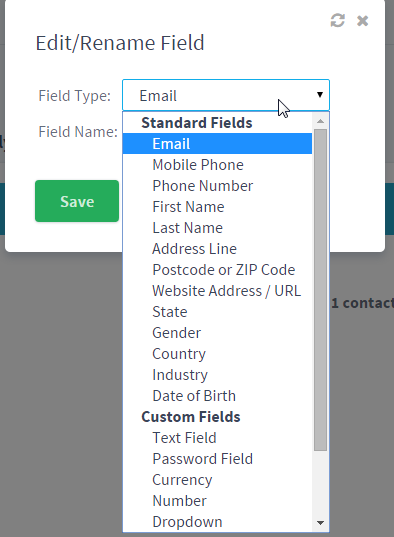Select Address Line option
The width and height of the screenshot is (394, 537).
(x=217, y=249)
